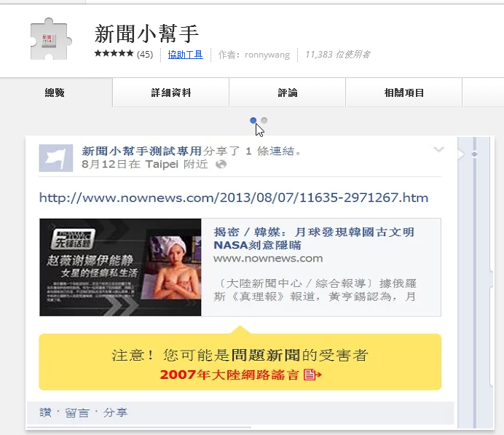Open the nownews.com article URL link

[x=234, y=197]
